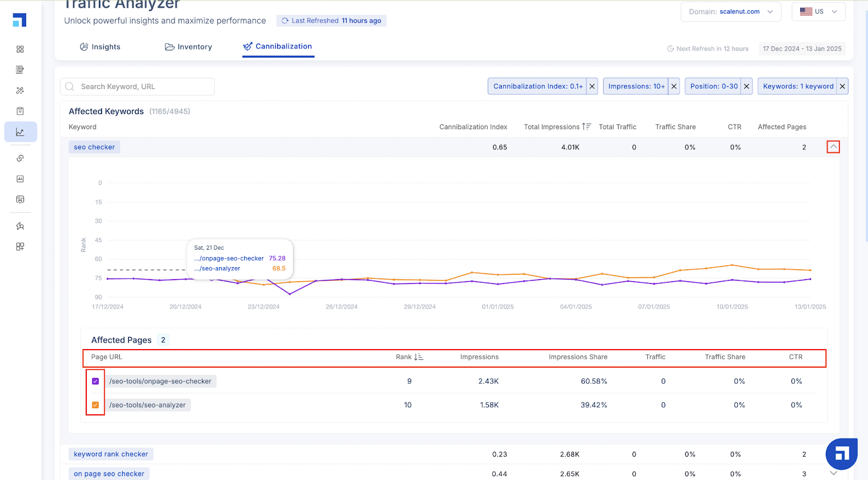Select the Traffic Analyzer chart icon in sidebar
Image resolution: width=868 pixels, height=480 pixels.
coord(20,132)
